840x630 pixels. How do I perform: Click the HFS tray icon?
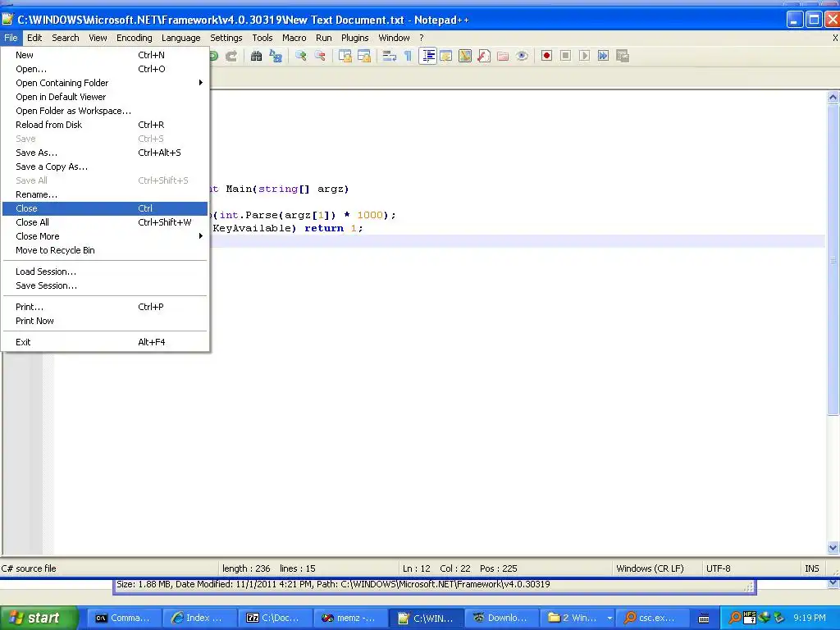pyautogui.click(x=750, y=617)
